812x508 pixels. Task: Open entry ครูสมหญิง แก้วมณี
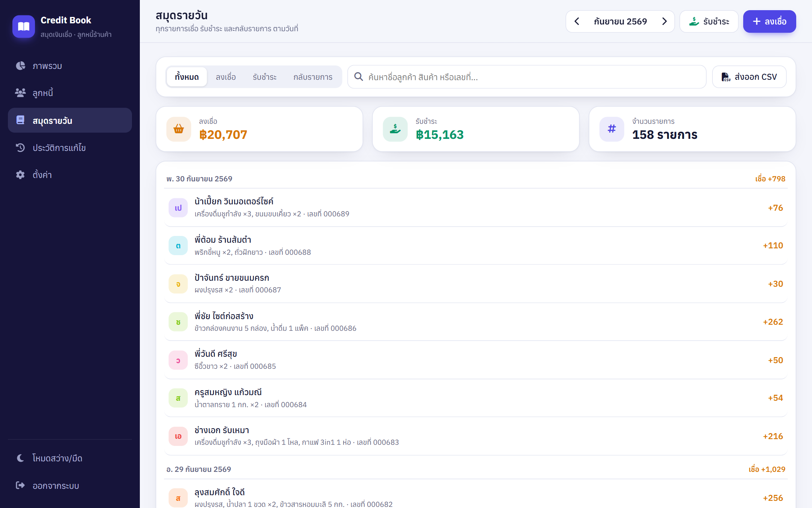point(476,398)
